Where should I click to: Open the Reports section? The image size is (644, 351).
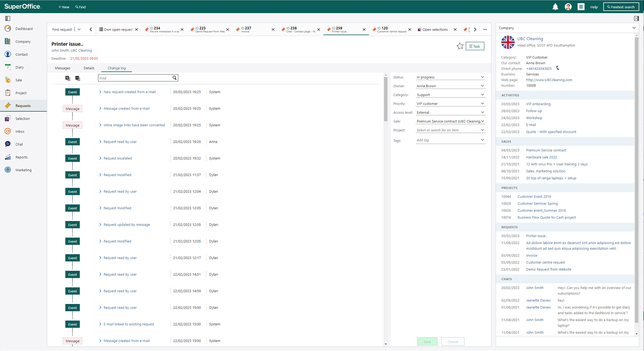pyautogui.click(x=21, y=157)
